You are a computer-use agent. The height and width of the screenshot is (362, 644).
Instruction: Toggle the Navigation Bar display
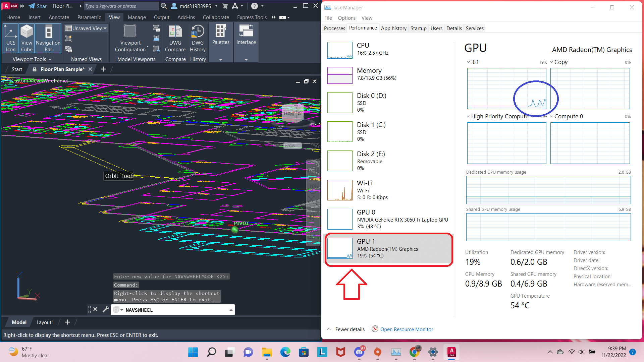click(x=48, y=38)
